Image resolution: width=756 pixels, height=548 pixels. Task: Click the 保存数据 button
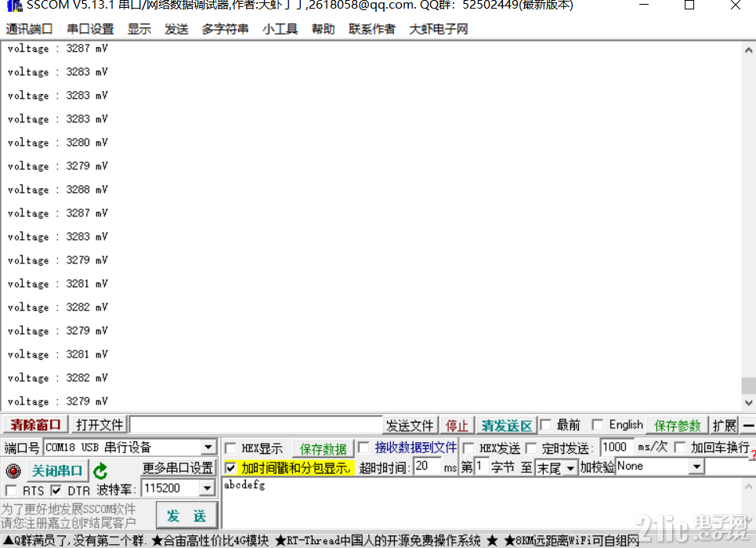tap(323, 448)
